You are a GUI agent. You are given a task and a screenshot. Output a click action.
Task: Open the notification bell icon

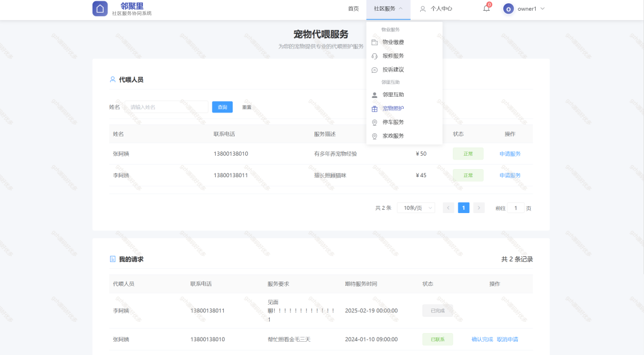486,8
